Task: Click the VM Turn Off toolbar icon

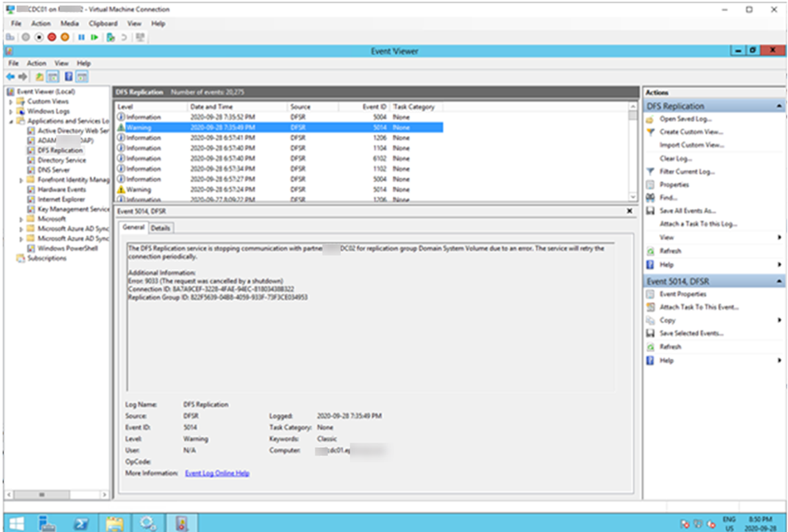Action: pos(39,37)
